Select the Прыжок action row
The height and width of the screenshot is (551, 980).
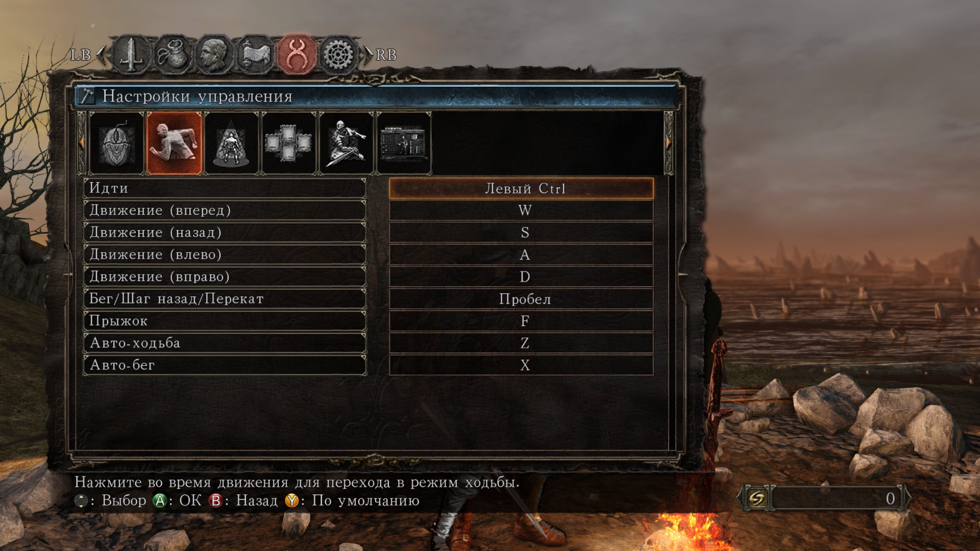point(225,321)
